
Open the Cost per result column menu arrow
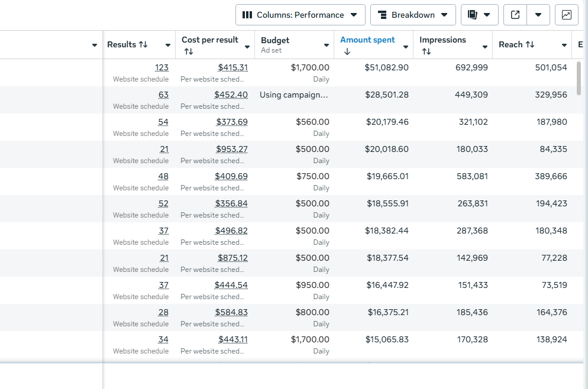click(247, 46)
